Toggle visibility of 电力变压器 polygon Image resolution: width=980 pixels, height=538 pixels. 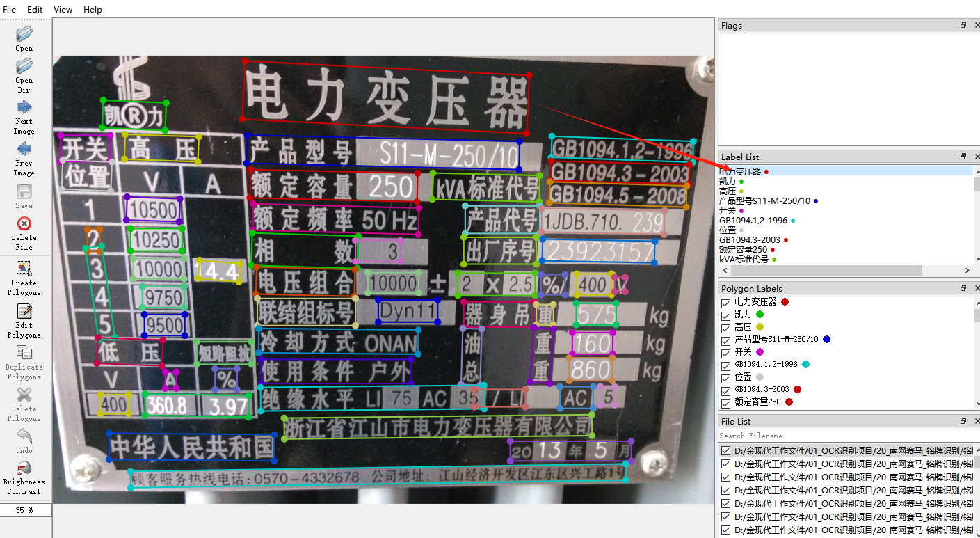point(725,301)
